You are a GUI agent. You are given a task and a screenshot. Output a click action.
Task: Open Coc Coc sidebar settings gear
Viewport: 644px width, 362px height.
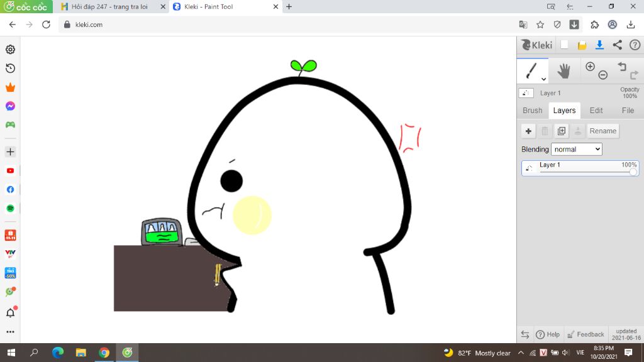[x=10, y=49]
